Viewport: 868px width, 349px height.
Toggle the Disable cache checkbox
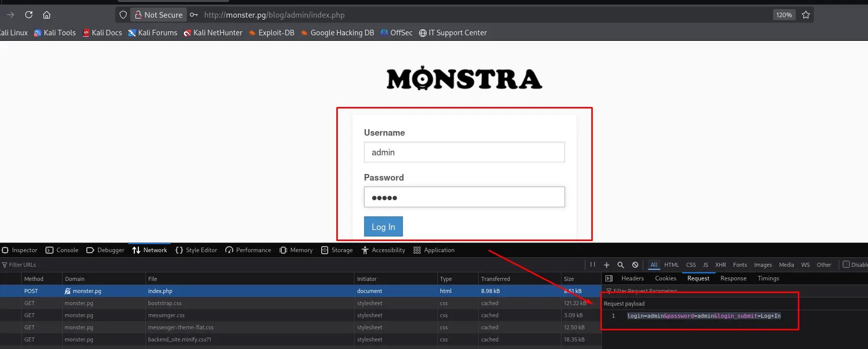[x=846, y=264]
